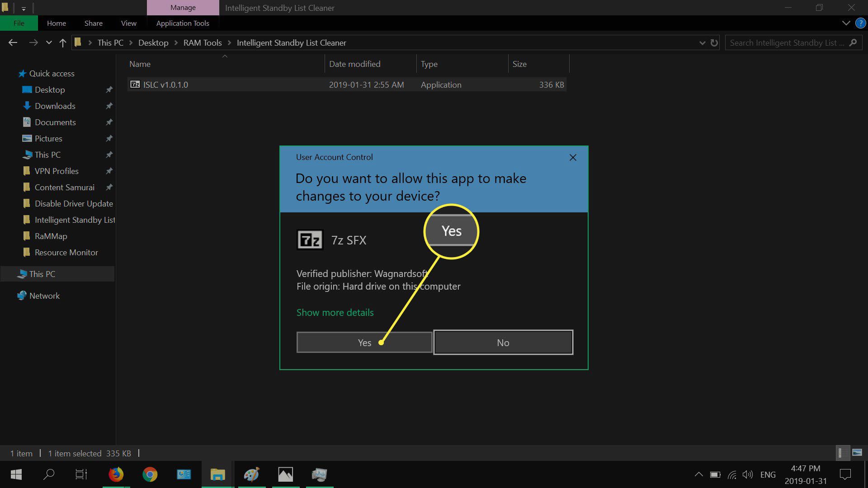Expand the ribbon with chevron
Viewport: 868px width, 488px height.
(x=846, y=23)
